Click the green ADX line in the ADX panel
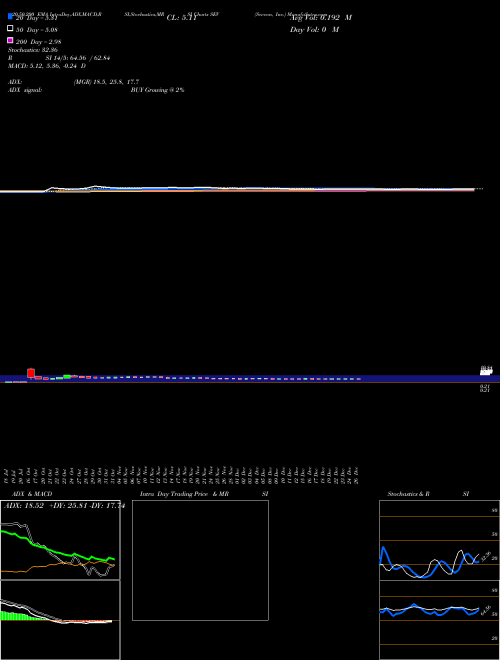Screen dimensions: 500x660 (x=51, y=550)
